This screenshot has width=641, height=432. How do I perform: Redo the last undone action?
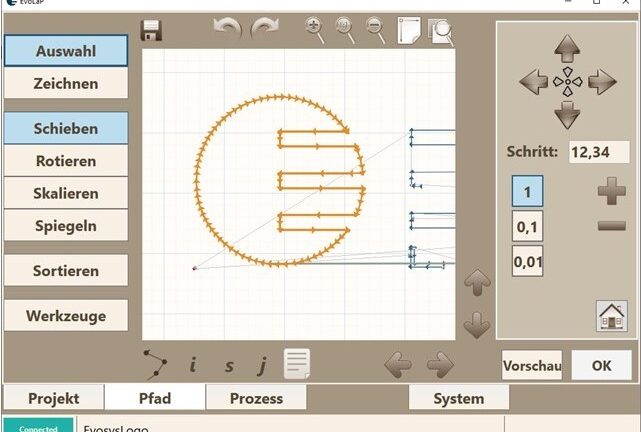[264, 29]
